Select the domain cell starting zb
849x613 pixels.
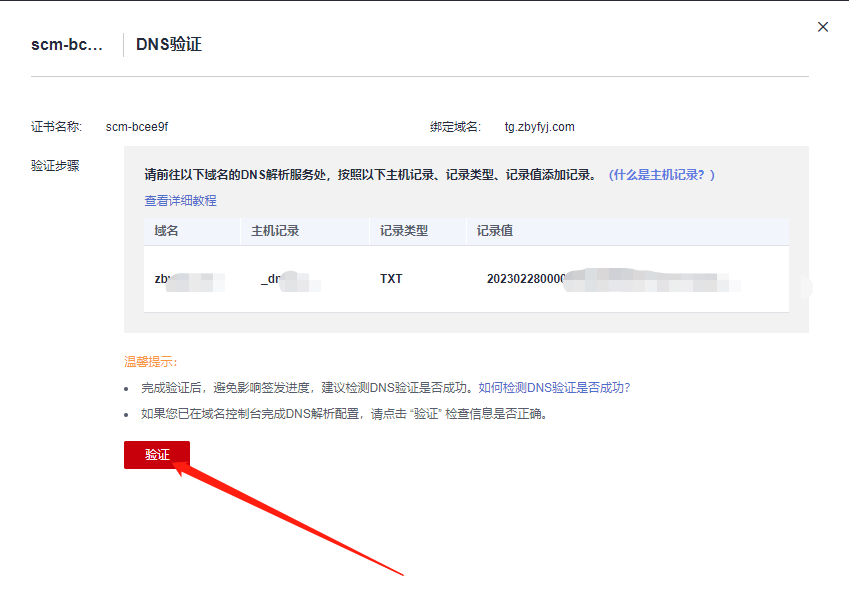coord(190,281)
